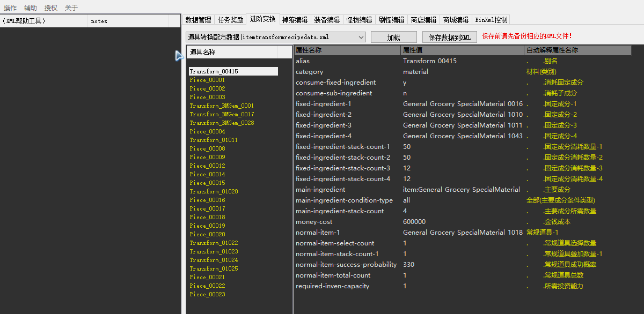Click the (XML帮助工具) column header
Viewport: 644px width, 314px height.
pos(44,21)
